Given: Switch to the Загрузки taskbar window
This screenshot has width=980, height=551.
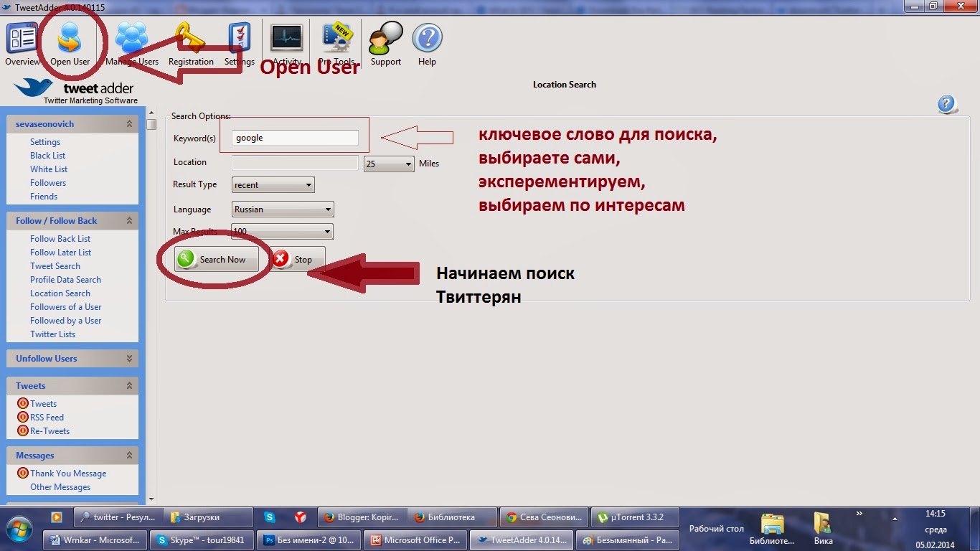Looking at the screenshot, I should click(x=208, y=517).
